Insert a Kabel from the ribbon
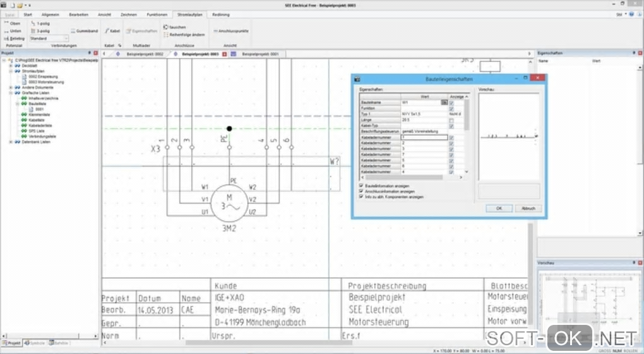Screen dimensions: 644x354 (112, 31)
